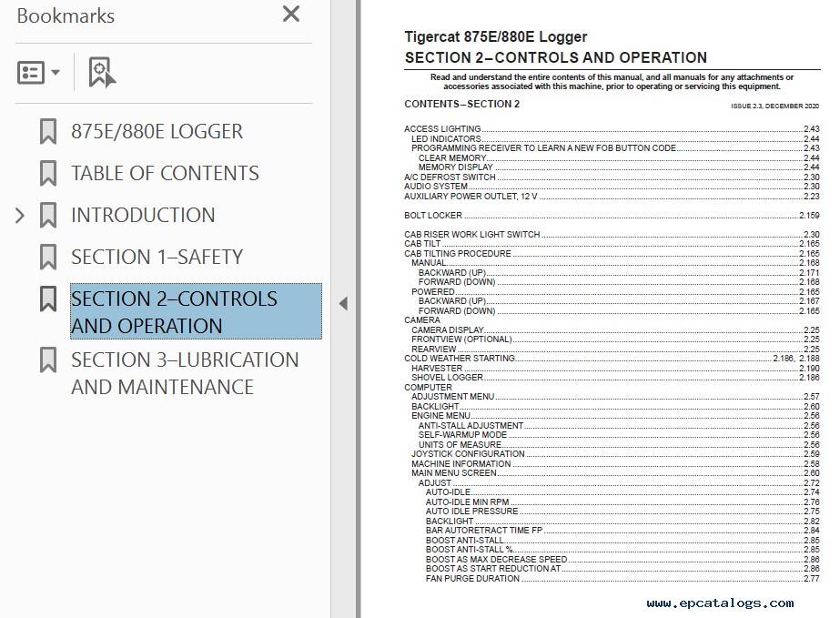The width and height of the screenshot is (840, 618).
Task: Click the MAIN MENU SCREEN entry
Action: click(x=615, y=473)
